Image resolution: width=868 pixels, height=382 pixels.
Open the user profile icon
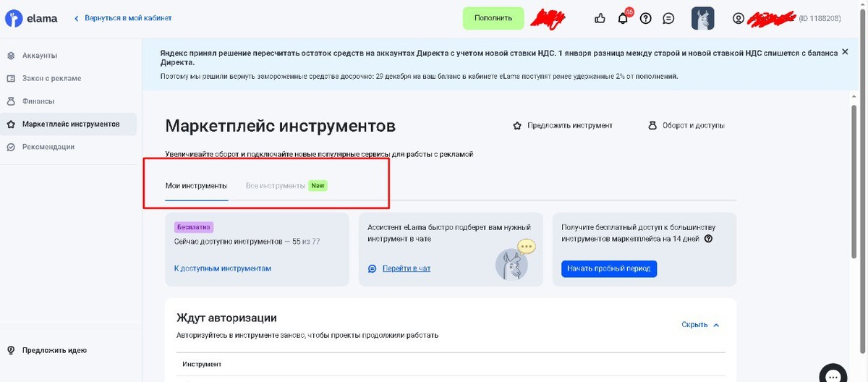(x=739, y=18)
